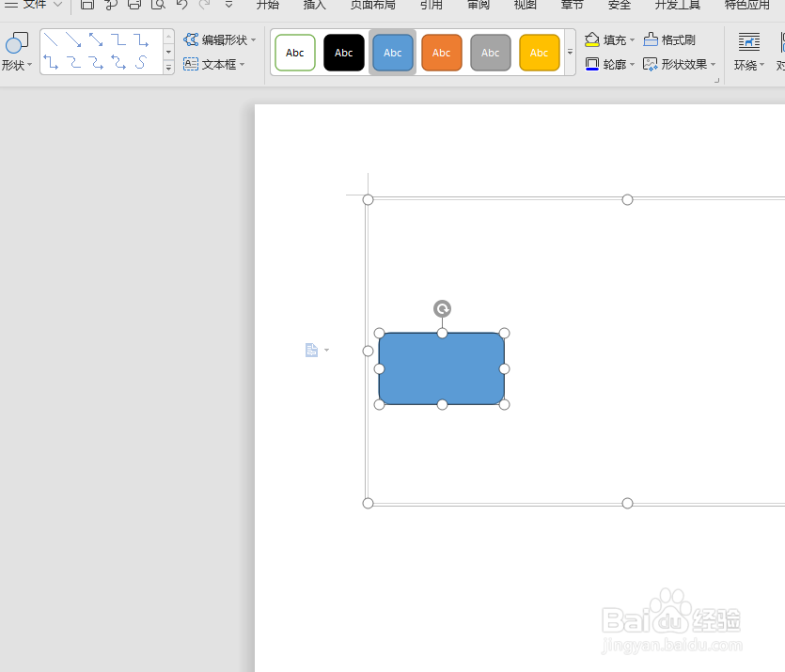The image size is (785, 672).
Task: Expand the 轮廓 outline dropdown arrow
Action: 632,65
